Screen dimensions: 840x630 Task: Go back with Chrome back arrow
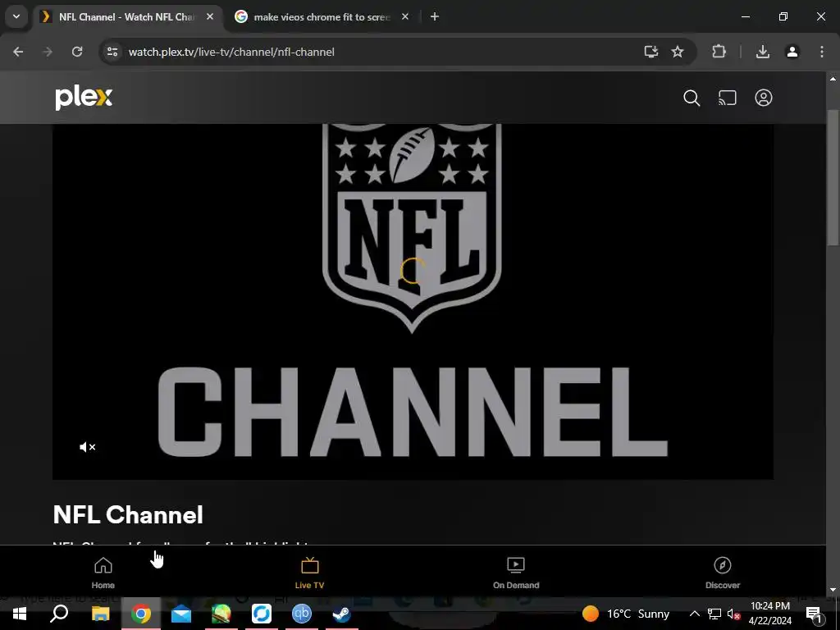tap(18, 52)
